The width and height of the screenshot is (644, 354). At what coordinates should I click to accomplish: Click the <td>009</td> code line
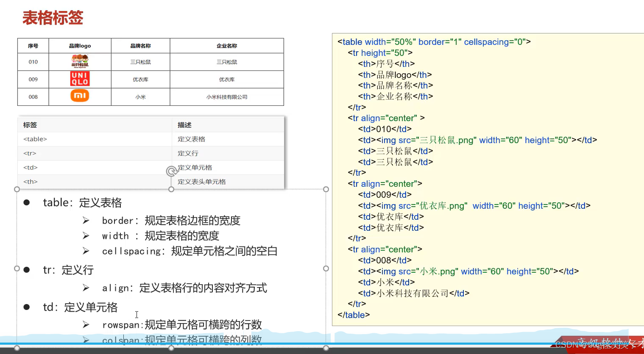coord(385,195)
